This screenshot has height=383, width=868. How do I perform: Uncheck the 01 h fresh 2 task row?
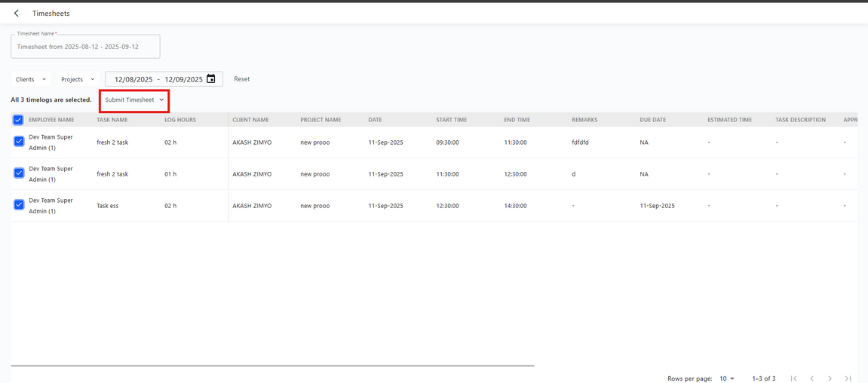19,173
